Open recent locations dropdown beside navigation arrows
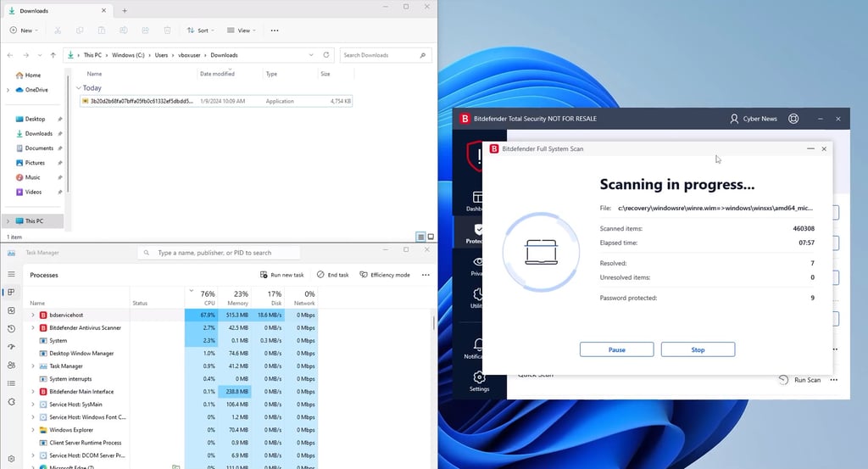The width and height of the screenshot is (868, 469). point(39,55)
